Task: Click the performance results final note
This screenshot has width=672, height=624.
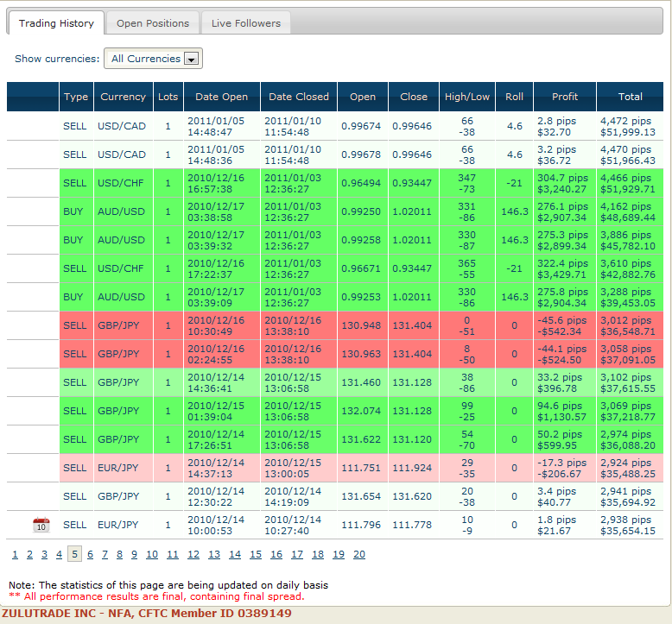Action: (x=157, y=596)
